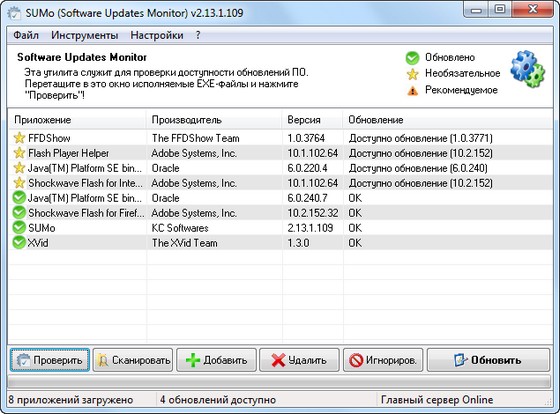This screenshot has width=560, height=414.
Task: Maximize the SUMo window
Action: pyautogui.click(x=500, y=10)
